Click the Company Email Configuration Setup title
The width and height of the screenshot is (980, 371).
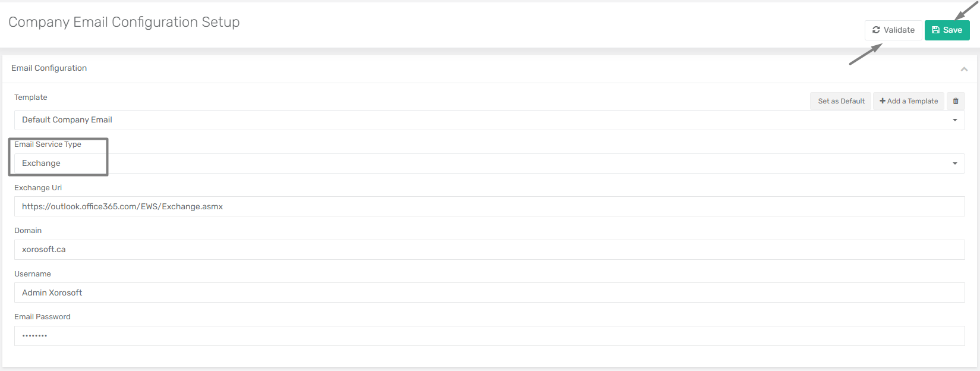pyautogui.click(x=124, y=22)
